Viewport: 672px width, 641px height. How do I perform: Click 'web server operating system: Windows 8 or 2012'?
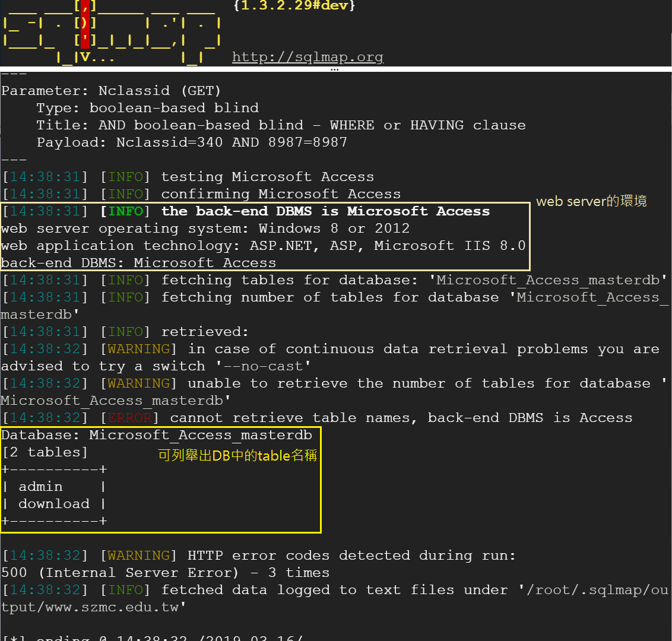pyautogui.click(x=205, y=229)
